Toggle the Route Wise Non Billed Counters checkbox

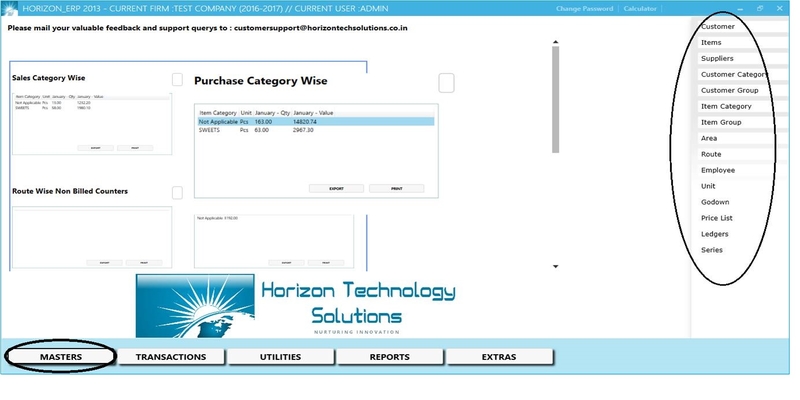click(x=177, y=193)
